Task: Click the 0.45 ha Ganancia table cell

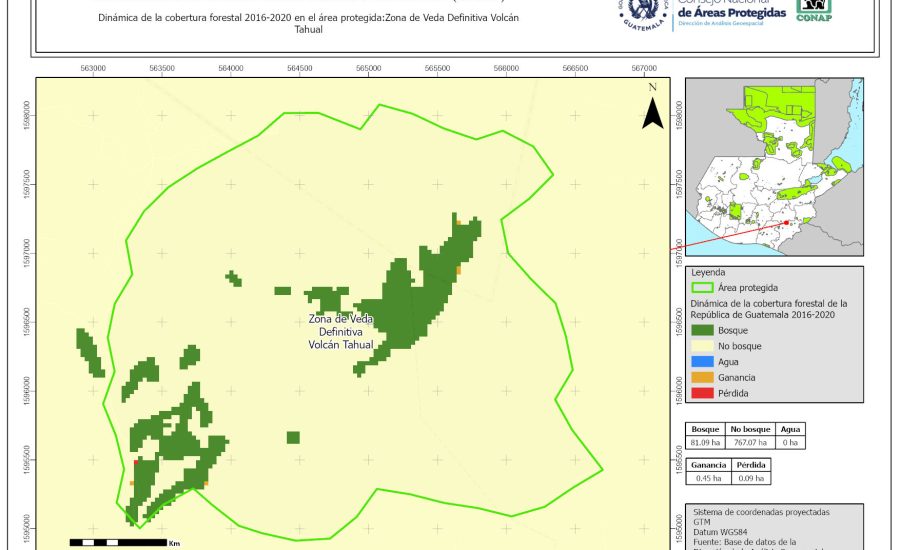Action: pyautogui.click(x=708, y=479)
